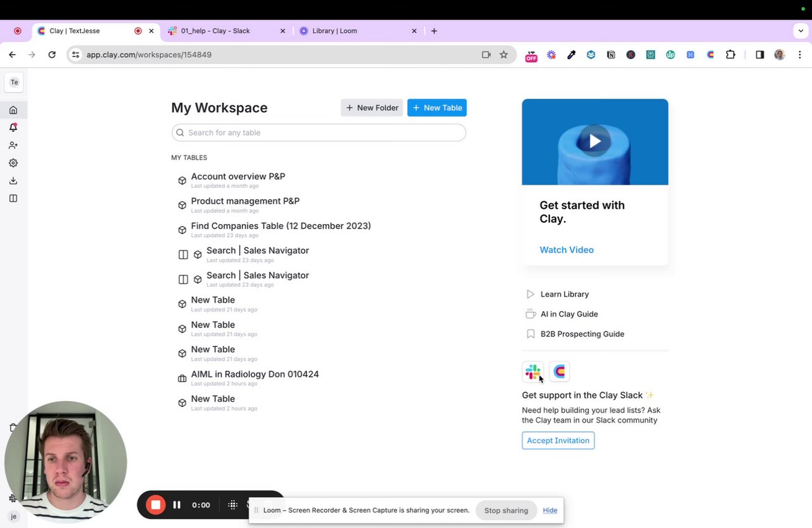This screenshot has width=812, height=528.
Task: Reload the page
Action: 52,55
